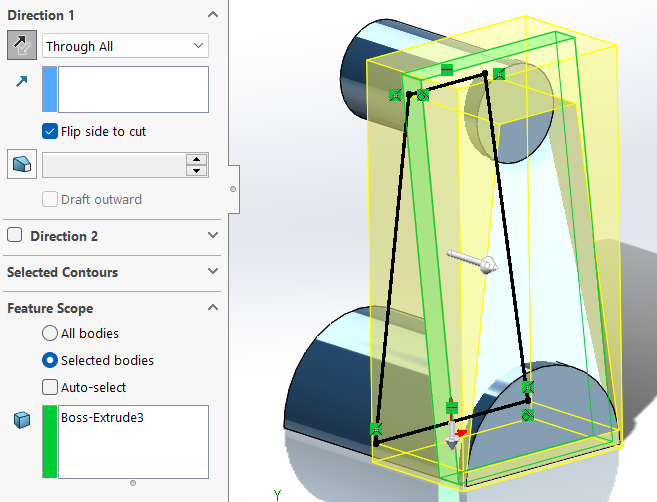
Task: Select the All bodies radio button
Action: [50, 333]
